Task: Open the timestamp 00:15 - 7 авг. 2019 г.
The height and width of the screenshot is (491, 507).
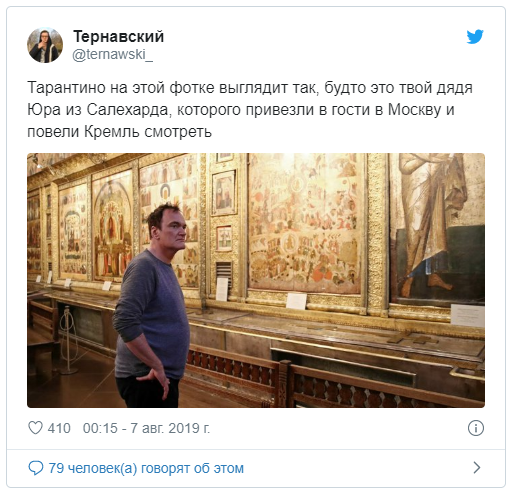Action: point(146,428)
